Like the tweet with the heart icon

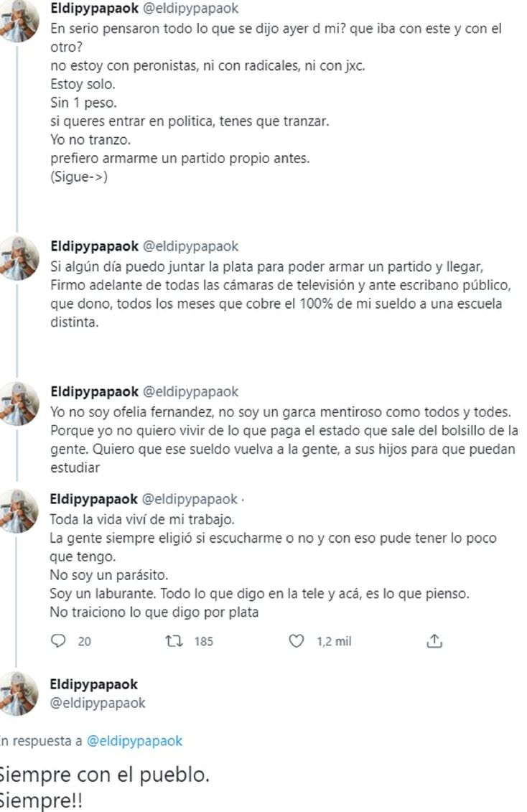[296, 641]
